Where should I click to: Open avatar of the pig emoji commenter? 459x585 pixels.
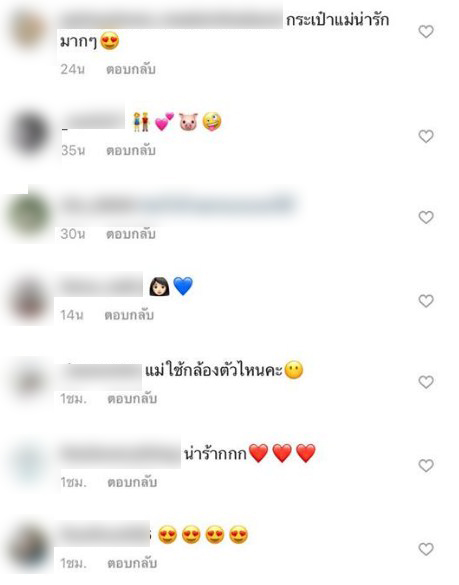pyautogui.click(x=31, y=134)
